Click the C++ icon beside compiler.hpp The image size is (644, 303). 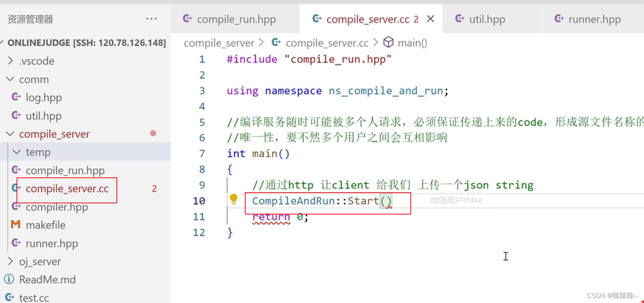tap(17, 206)
